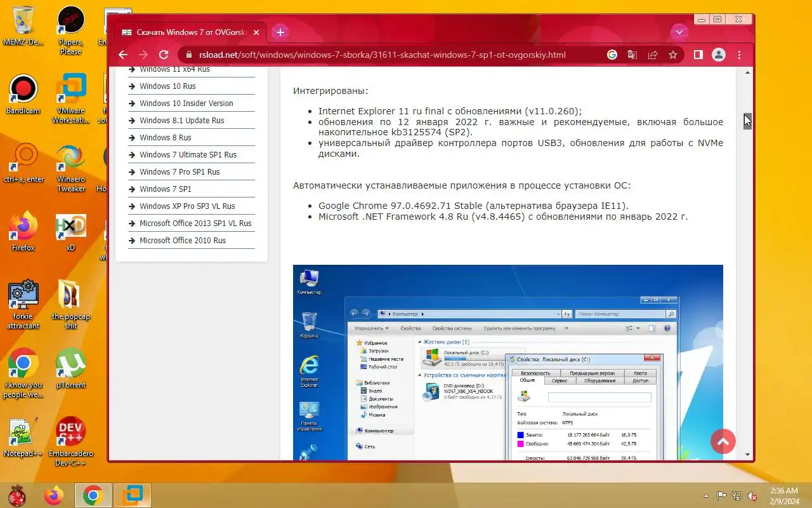Select the Notepad++ desktop shortcut
Screen dimensions: 812x508
coord(23,438)
